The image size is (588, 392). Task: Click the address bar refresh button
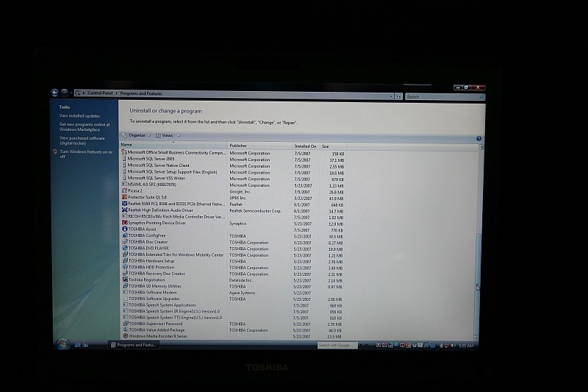398,96
